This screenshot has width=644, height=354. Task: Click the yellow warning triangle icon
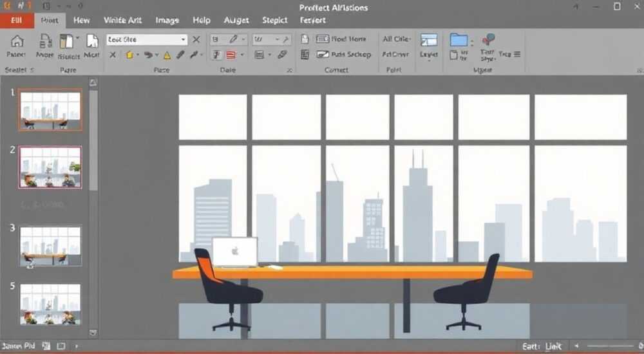point(167,55)
